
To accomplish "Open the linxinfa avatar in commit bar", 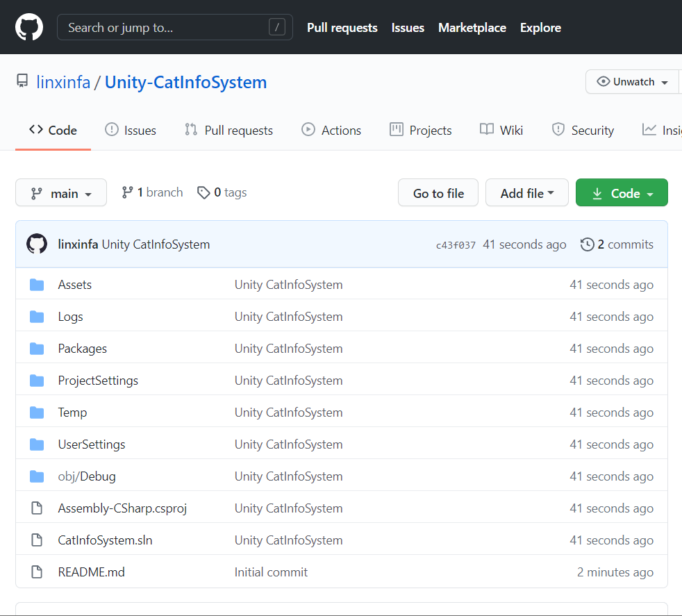I will [37, 244].
